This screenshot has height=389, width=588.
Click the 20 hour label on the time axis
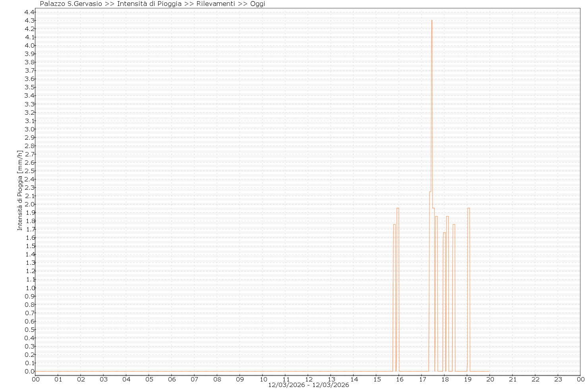(x=490, y=379)
